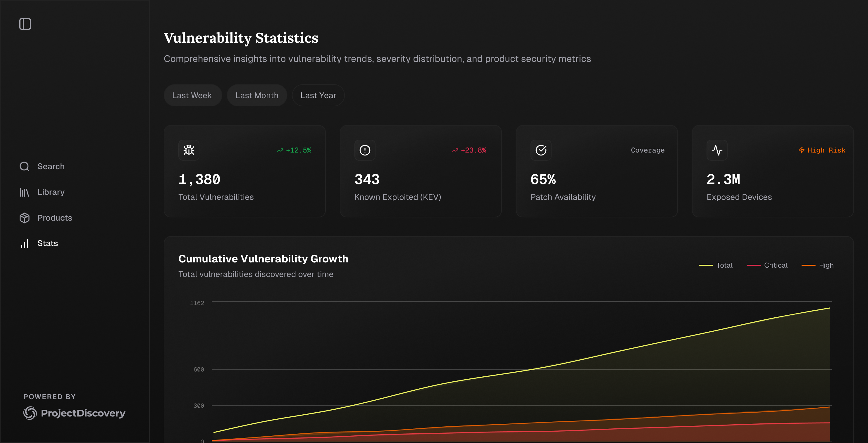868x443 pixels.
Task: Select the Last Week filter
Action: click(192, 95)
